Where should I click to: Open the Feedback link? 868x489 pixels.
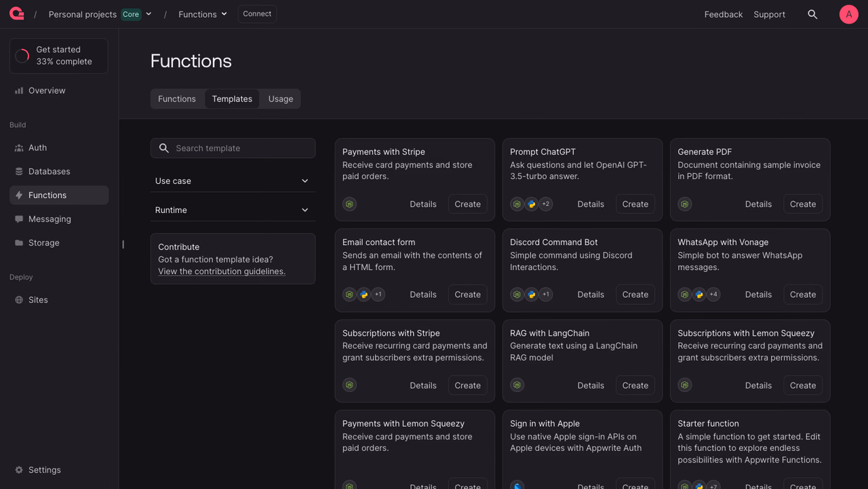[x=724, y=14]
